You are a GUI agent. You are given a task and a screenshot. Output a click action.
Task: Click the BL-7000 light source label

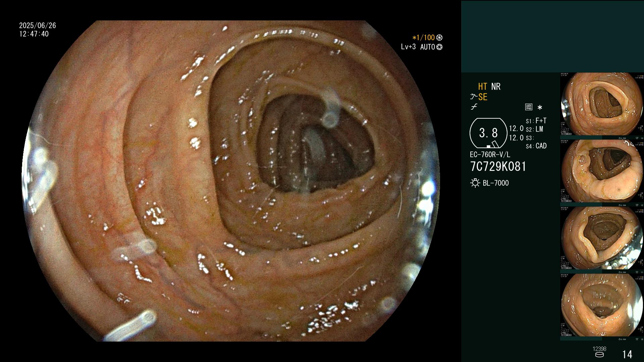point(496,183)
